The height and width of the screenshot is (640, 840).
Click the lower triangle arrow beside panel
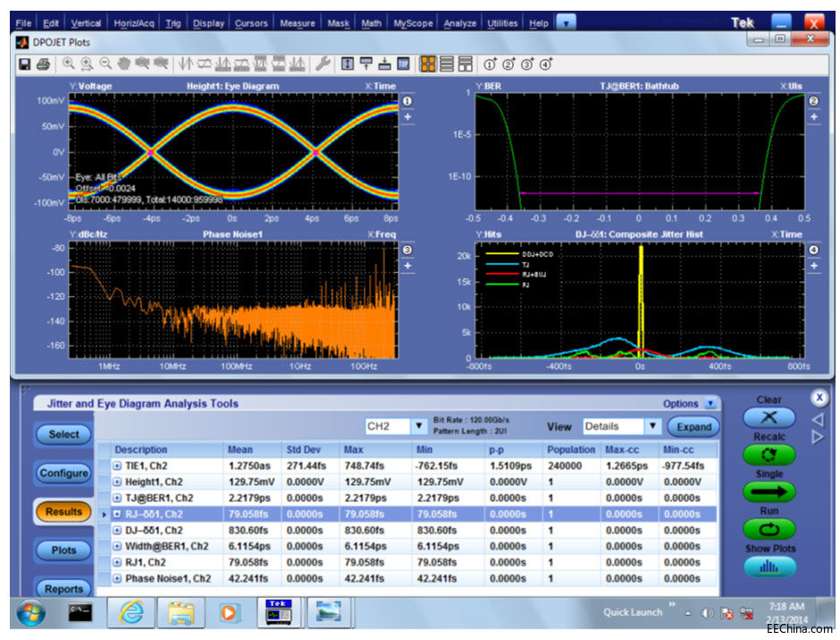point(818,437)
